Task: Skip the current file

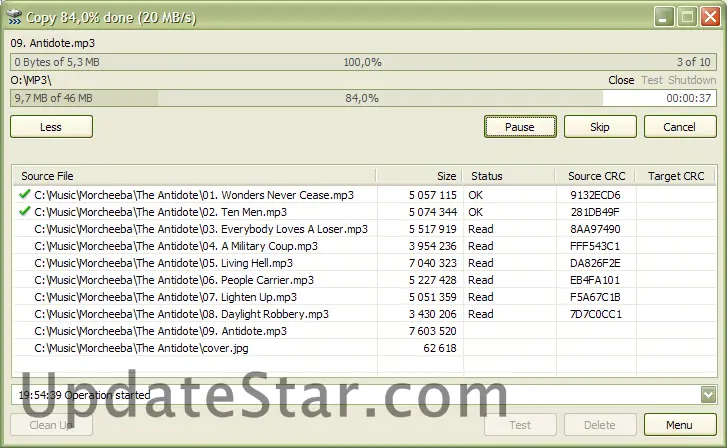Action: pyautogui.click(x=600, y=127)
